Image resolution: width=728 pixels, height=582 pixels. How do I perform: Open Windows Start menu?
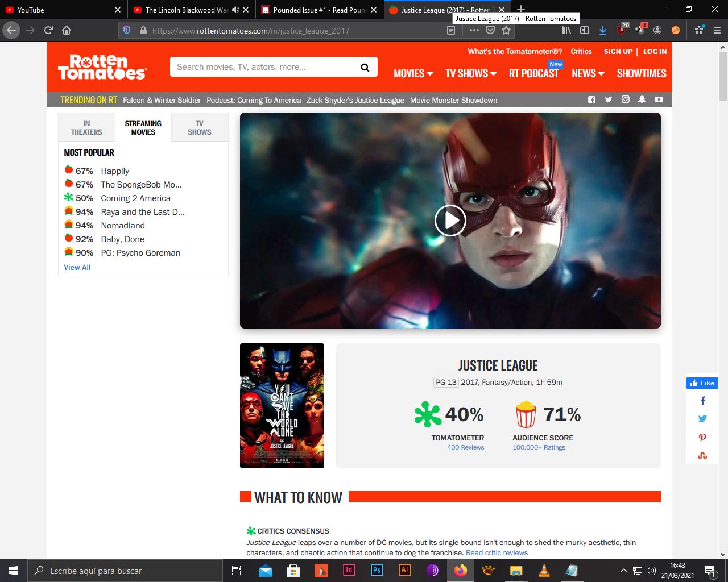14,571
